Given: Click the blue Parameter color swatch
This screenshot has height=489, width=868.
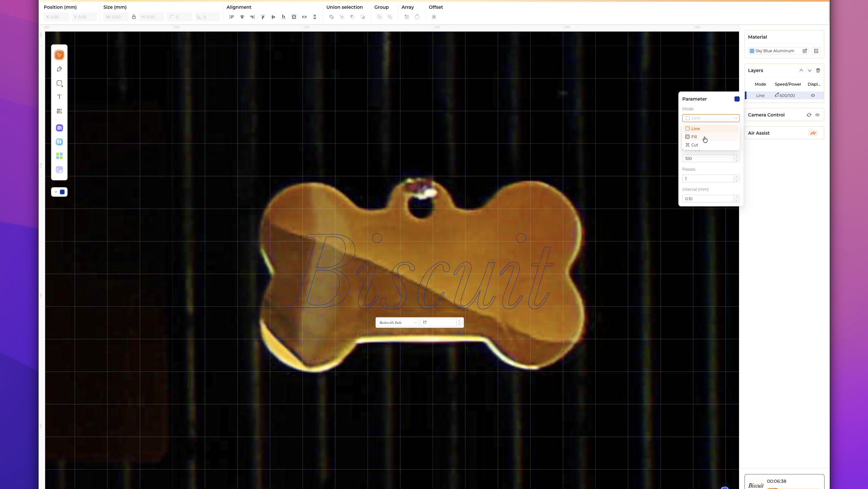Looking at the screenshot, I should click(737, 99).
